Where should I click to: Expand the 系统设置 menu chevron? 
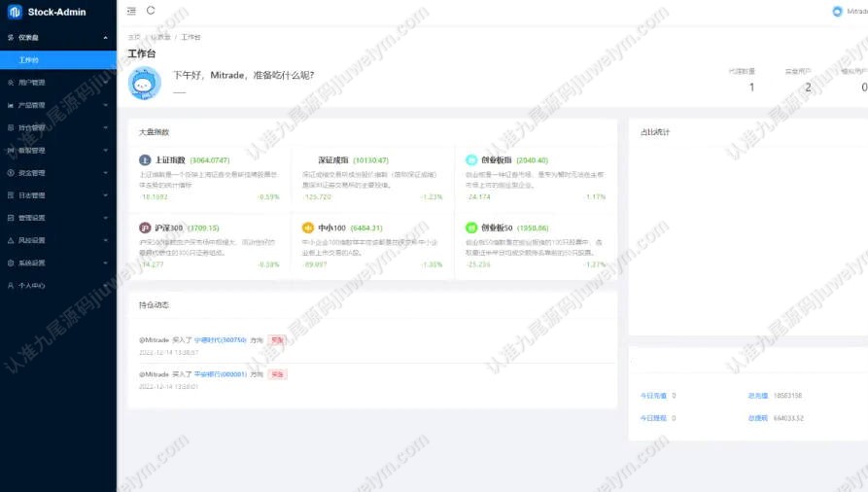click(x=105, y=264)
